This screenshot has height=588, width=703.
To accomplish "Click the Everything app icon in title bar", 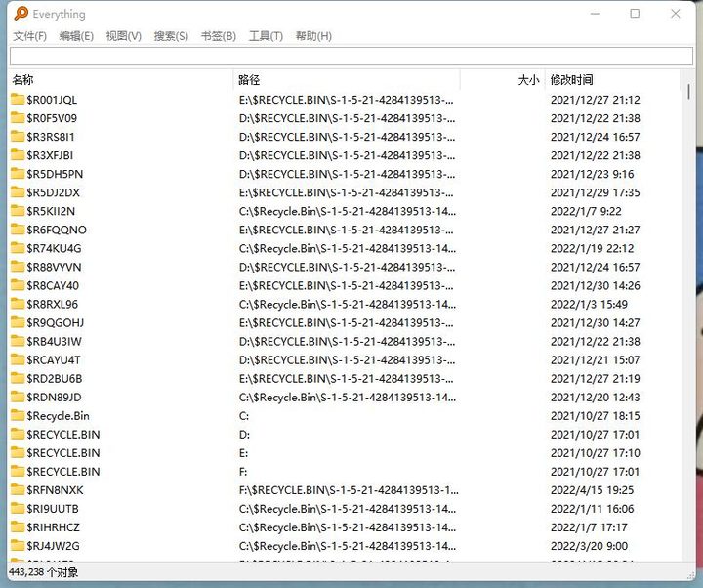I will 21,14.
